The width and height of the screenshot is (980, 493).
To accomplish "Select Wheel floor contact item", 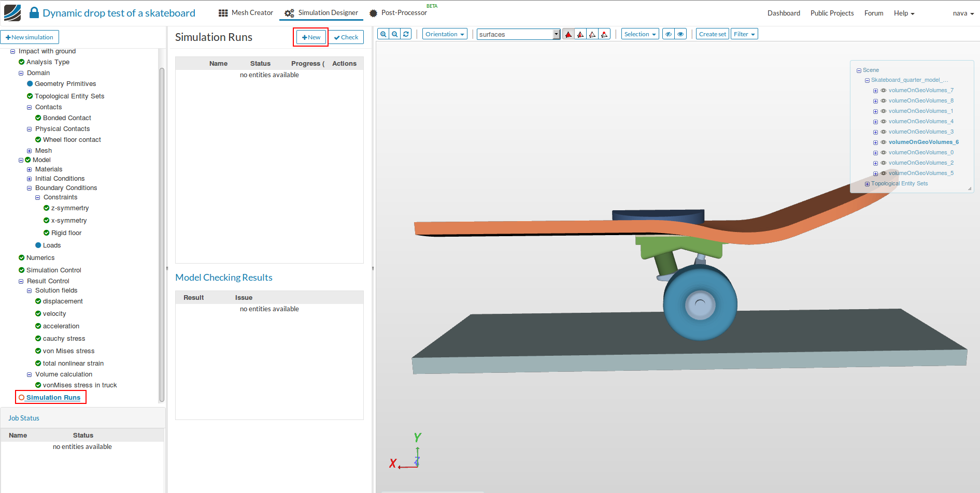I will click(72, 140).
